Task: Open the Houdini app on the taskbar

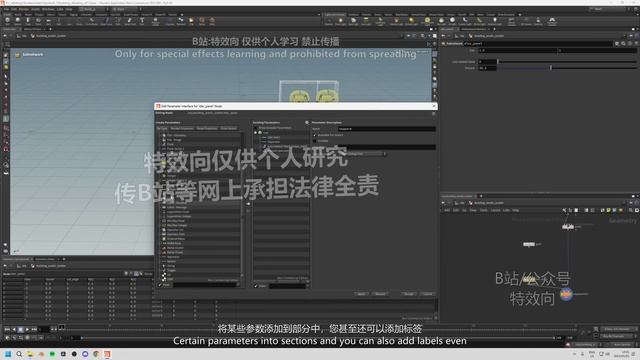Action: 107,354
